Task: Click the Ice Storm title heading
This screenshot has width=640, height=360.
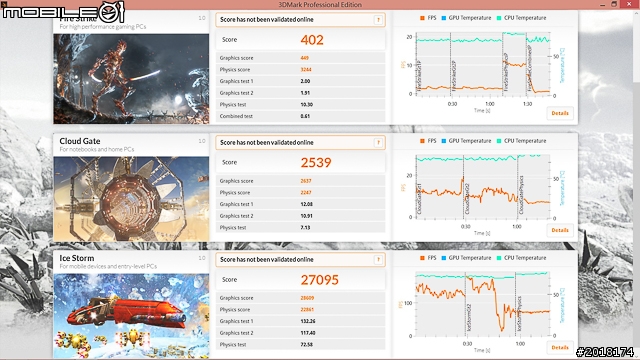Action: point(77,258)
